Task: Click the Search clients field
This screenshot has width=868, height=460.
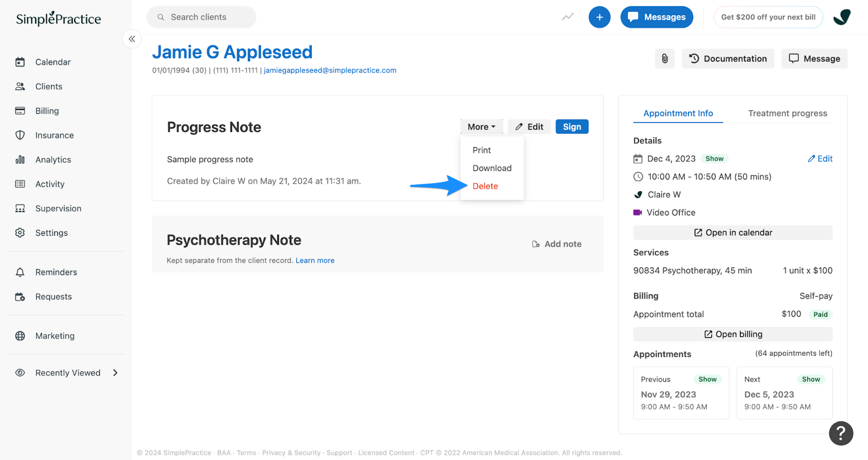Action: (201, 17)
